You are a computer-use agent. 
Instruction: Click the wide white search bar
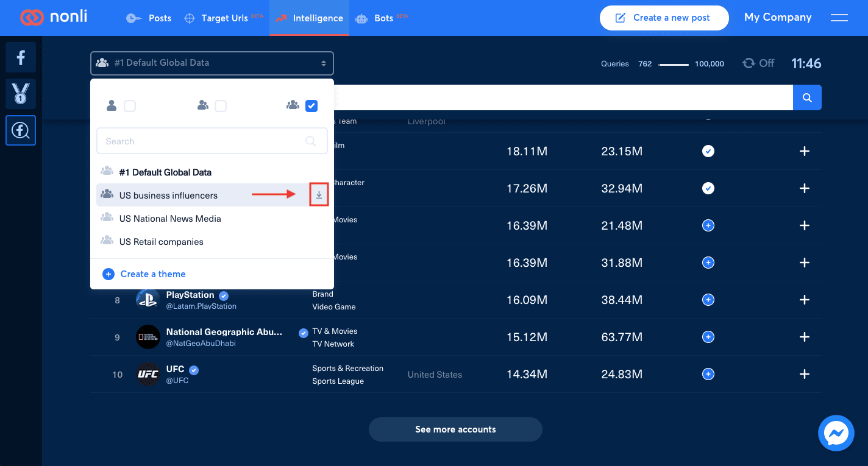[x=563, y=97]
